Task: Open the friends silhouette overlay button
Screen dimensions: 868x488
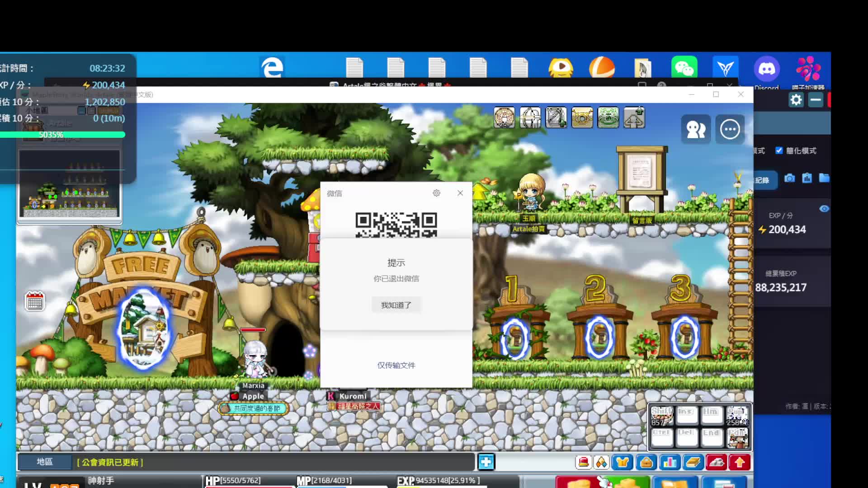Action: [696, 130]
